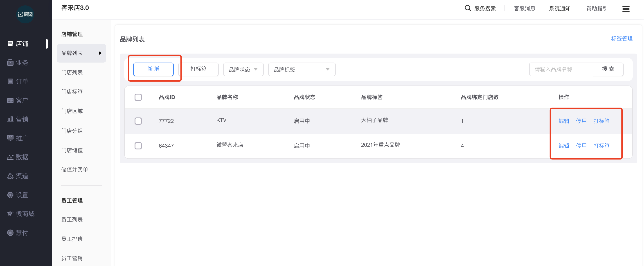The width and height of the screenshot is (644, 266).
Task: Open 员工排班 in the side menu
Action: tap(72, 239)
